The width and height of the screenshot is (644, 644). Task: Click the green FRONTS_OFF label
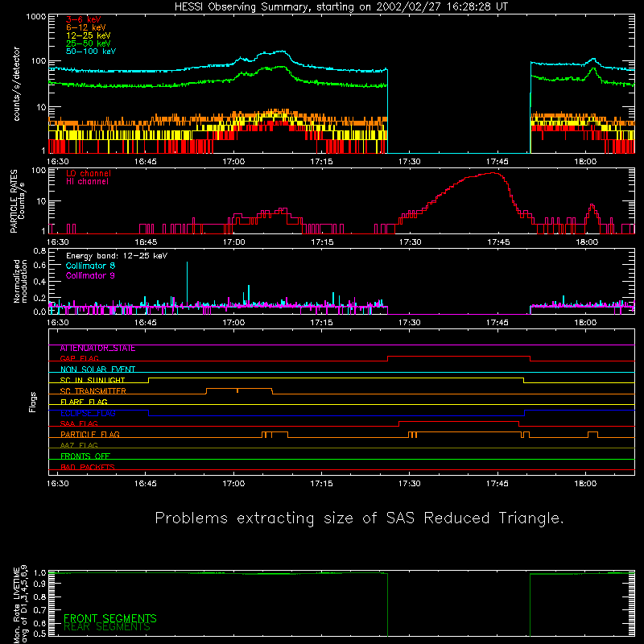(85, 456)
